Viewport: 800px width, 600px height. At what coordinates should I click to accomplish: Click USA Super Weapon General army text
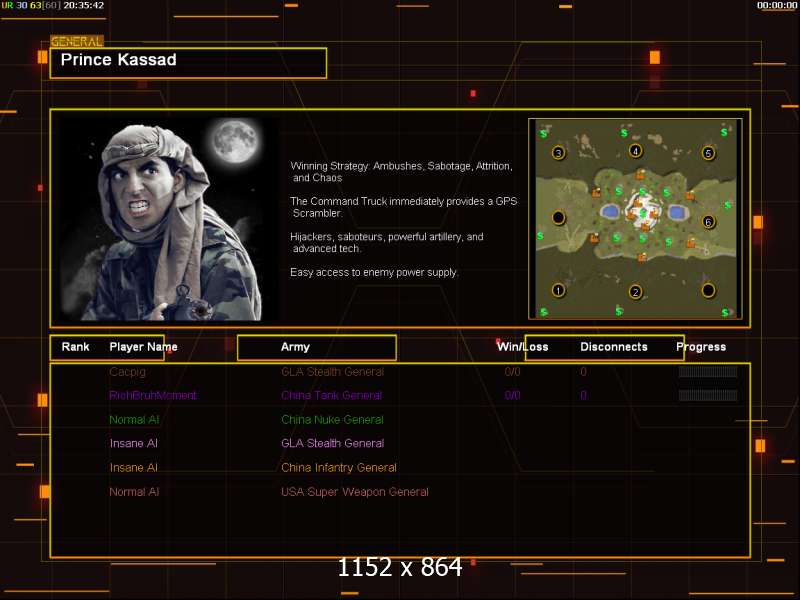[x=355, y=492]
